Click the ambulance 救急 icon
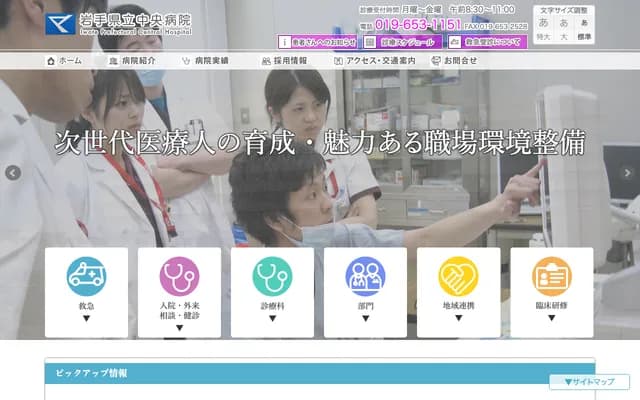Viewport: 640px width, 400px height. [86, 276]
